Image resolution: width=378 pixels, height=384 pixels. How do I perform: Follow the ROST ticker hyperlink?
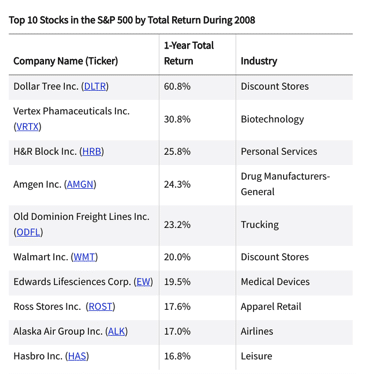(x=100, y=307)
